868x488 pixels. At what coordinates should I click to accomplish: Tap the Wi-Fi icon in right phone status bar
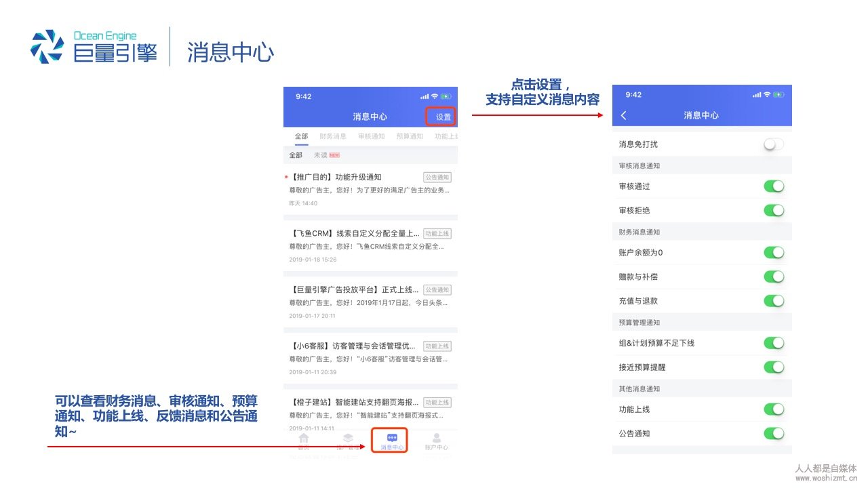point(767,95)
